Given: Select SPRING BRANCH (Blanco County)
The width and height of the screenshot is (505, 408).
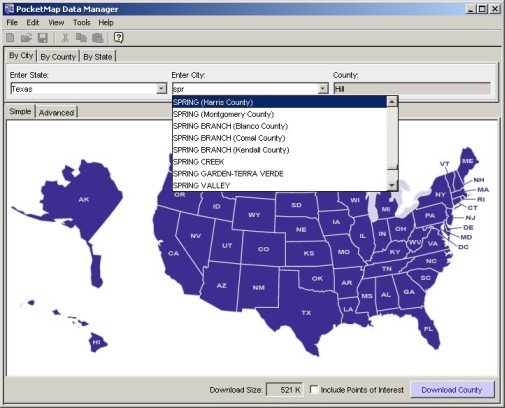Looking at the screenshot, I should (x=279, y=126).
